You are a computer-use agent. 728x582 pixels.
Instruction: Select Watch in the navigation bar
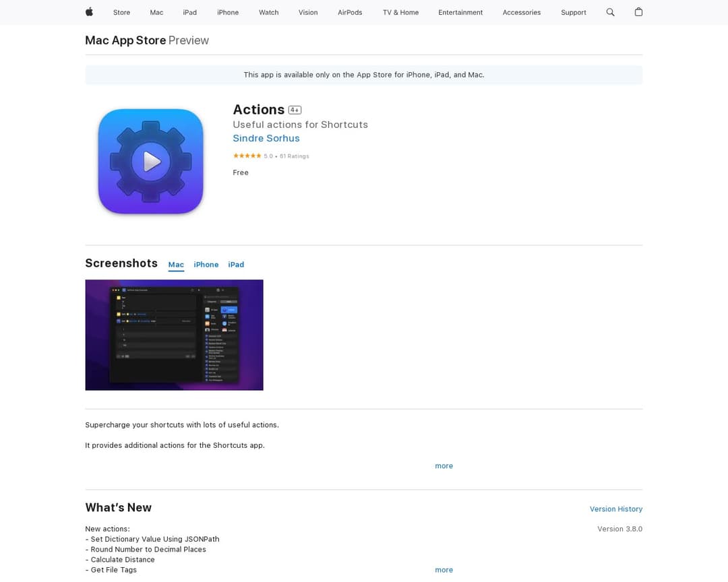(x=269, y=13)
